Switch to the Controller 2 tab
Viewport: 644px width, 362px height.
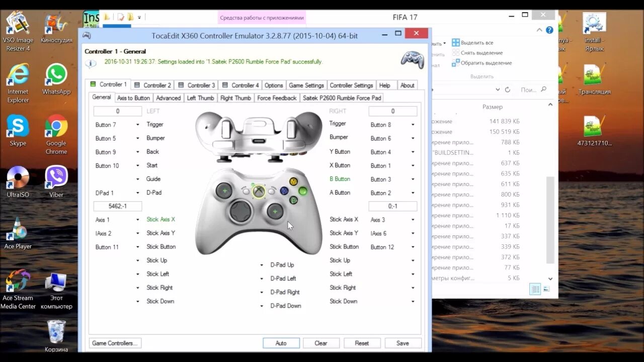[x=152, y=85]
